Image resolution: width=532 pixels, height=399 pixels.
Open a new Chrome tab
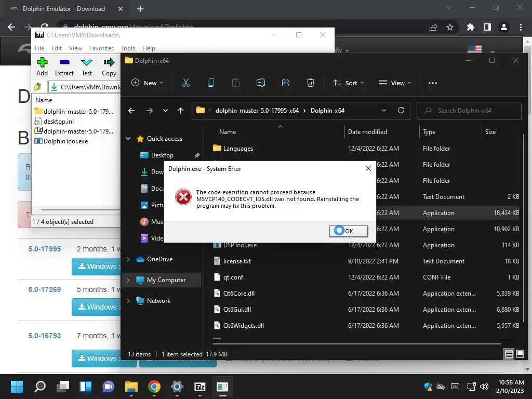tap(140, 9)
